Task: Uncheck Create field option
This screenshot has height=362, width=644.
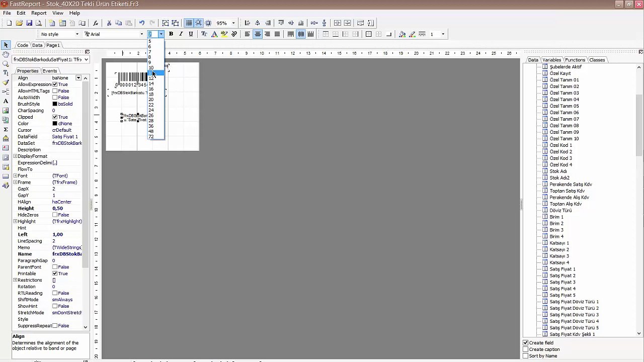Action: (526, 343)
